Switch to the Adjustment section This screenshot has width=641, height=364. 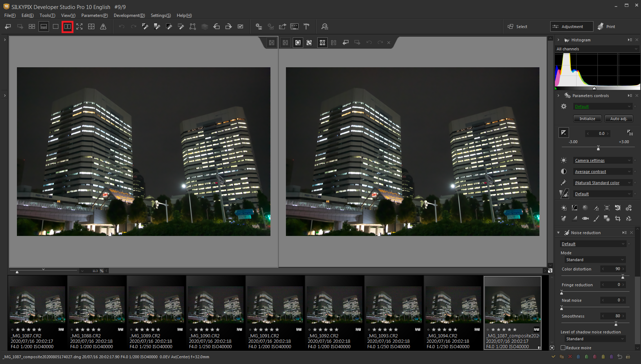tap(571, 27)
